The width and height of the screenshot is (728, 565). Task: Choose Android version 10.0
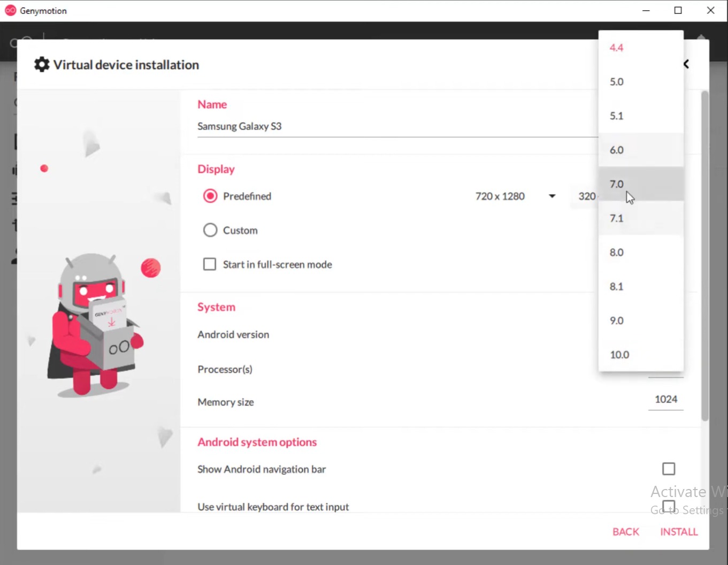(x=641, y=355)
